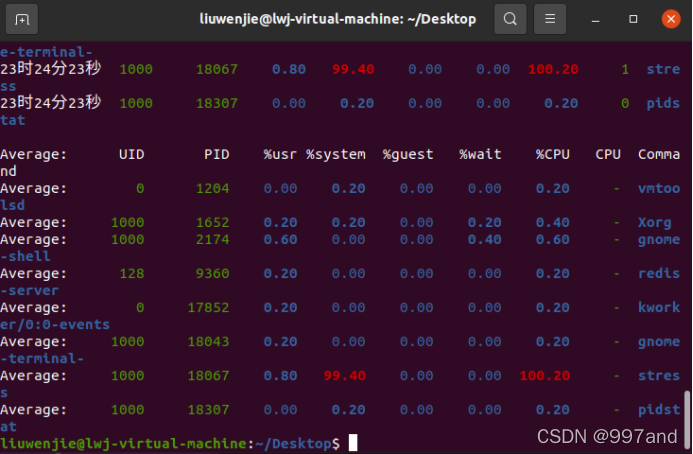Click the pidst command in Average row
Screen dimensions: 693x454
point(659,410)
